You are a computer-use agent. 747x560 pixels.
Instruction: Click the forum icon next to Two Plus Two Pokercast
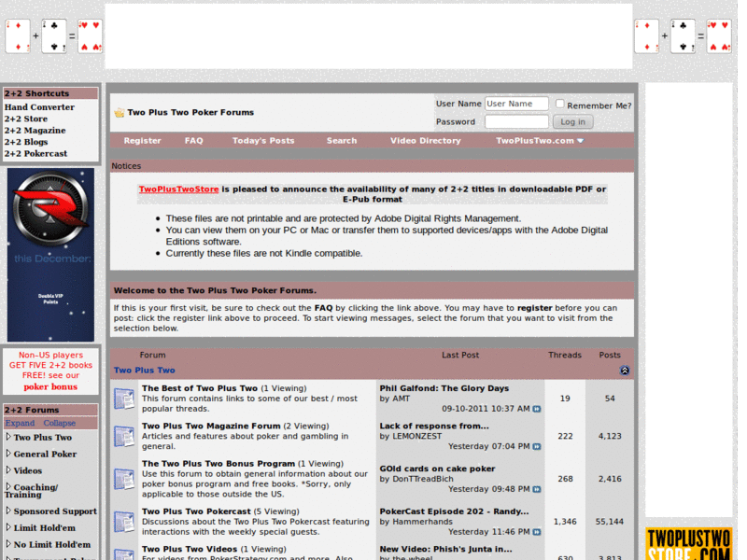124,522
